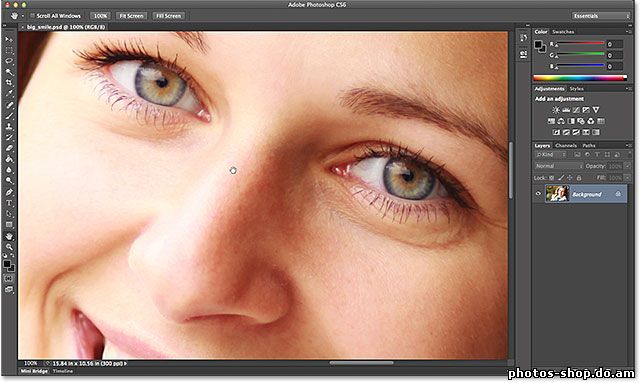
Task: Select the Lasso tool
Action: [9, 61]
